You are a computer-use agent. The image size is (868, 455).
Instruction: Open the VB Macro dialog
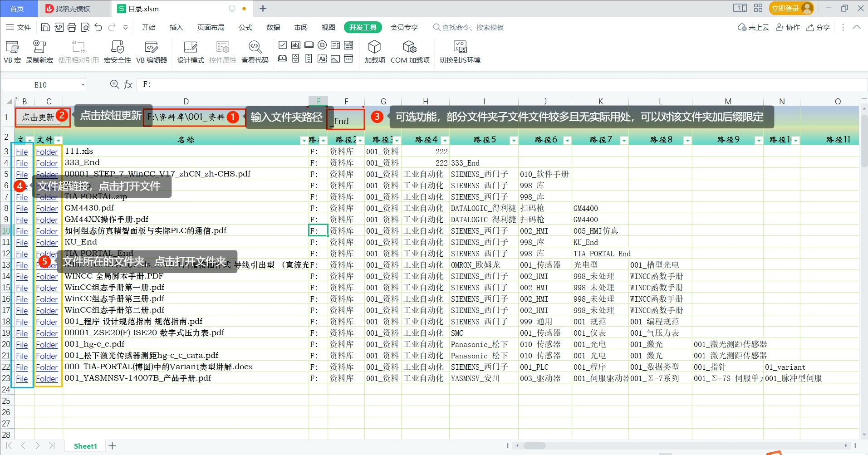tap(12, 52)
